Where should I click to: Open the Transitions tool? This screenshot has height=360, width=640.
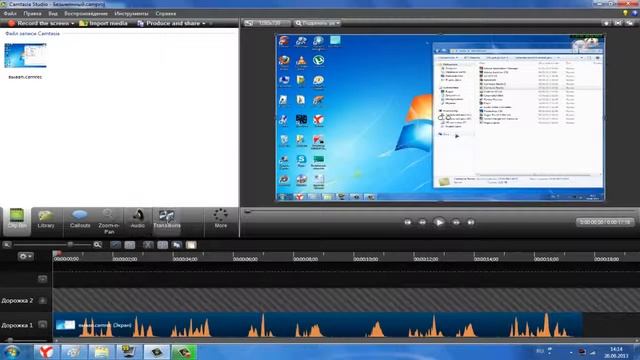click(x=167, y=221)
